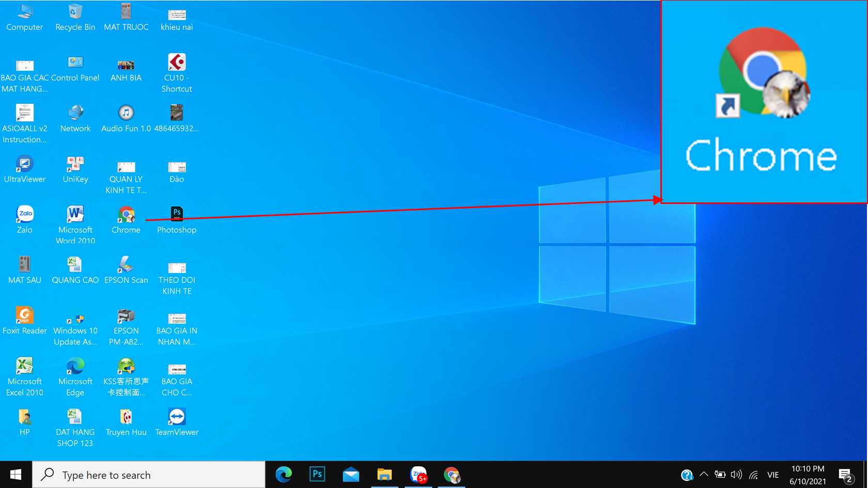The image size is (868, 488).
Task: Select BAO GIA CAC MAT HANG file
Action: 25,76
